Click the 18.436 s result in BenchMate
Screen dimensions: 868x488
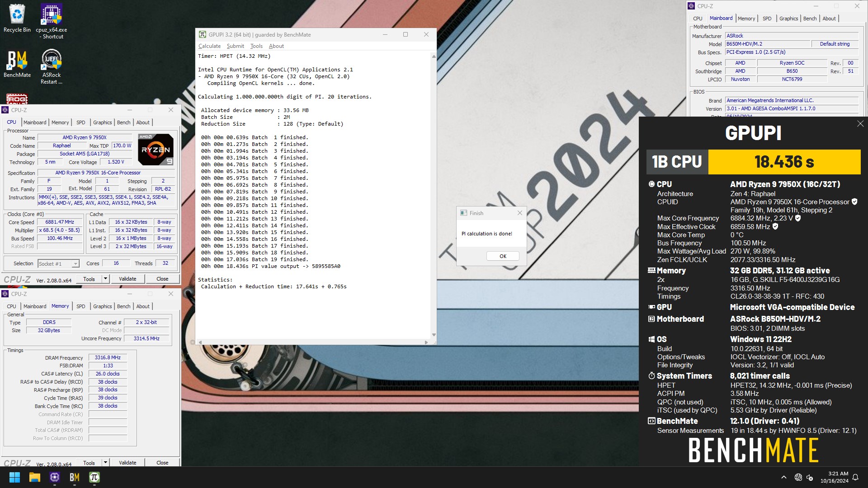point(784,162)
